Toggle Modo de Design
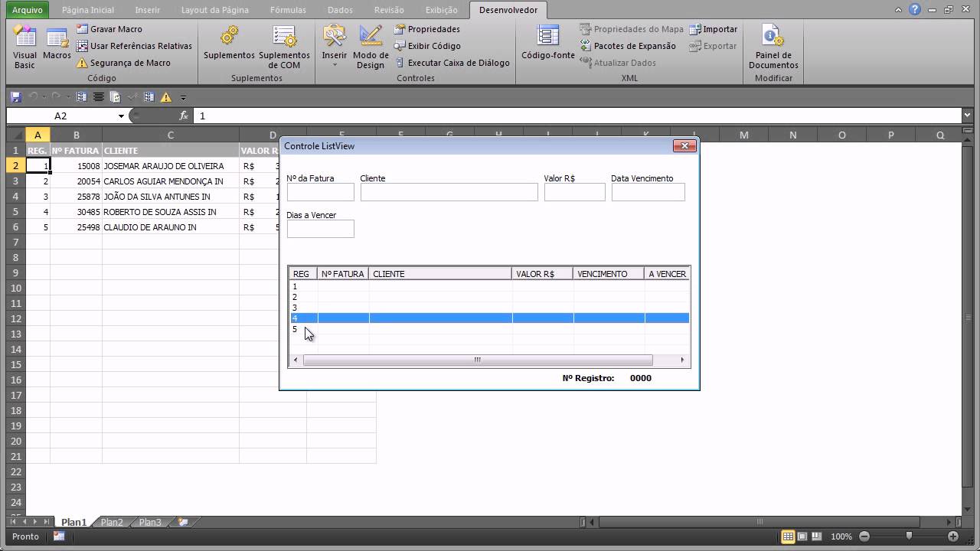This screenshot has width=980, height=551. 371,47
